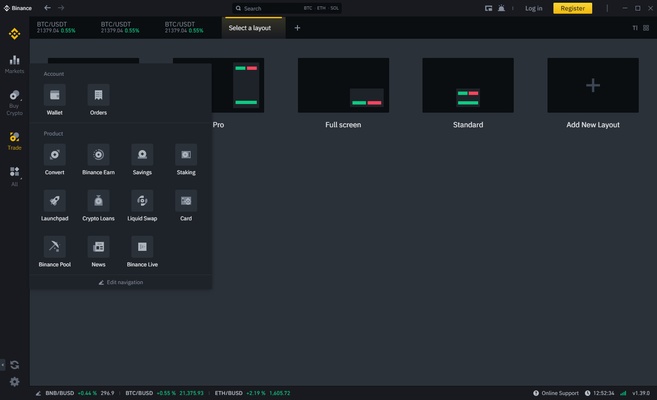
Task: Open Launchpad from product menu
Action: click(x=54, y=206)
